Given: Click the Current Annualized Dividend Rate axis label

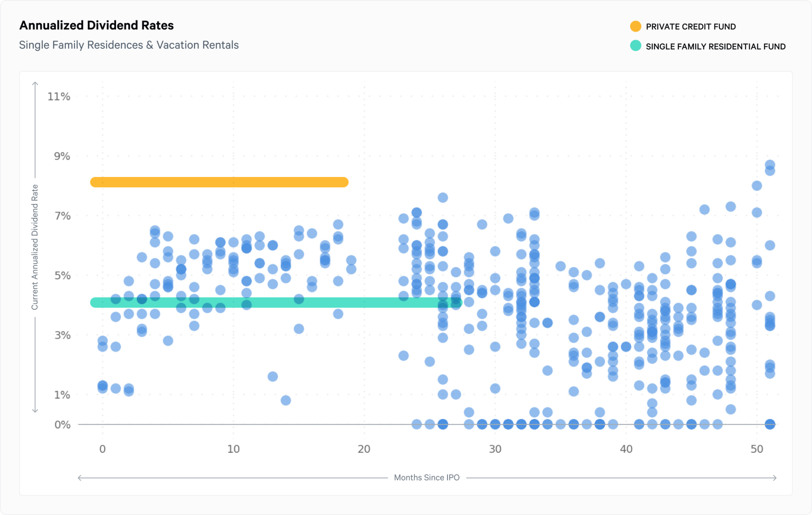Looking at the screenshot, I should 35,247.
